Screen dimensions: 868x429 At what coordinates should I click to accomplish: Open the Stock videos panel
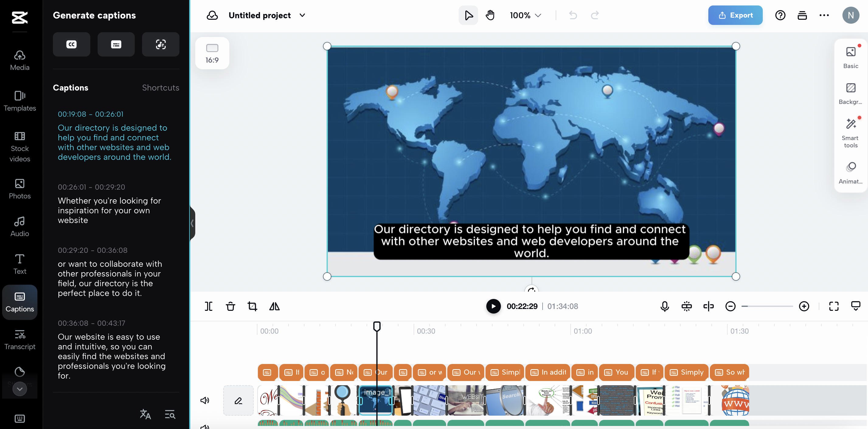[x=19, y=147]
